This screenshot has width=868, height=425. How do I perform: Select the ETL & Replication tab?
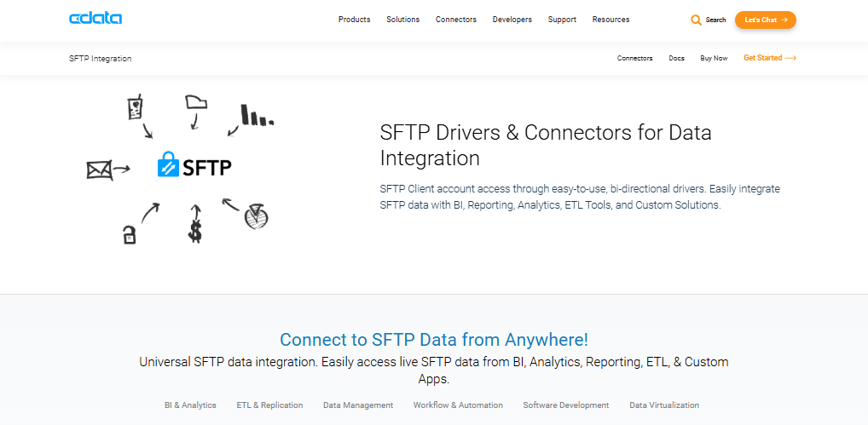[269, 405]
